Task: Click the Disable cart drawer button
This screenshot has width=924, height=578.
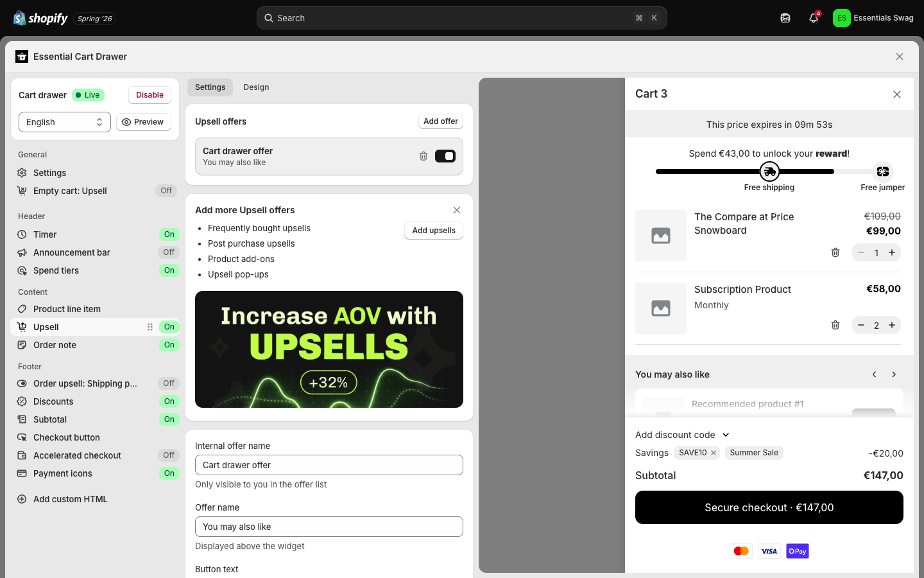Action: click(150, 95)
